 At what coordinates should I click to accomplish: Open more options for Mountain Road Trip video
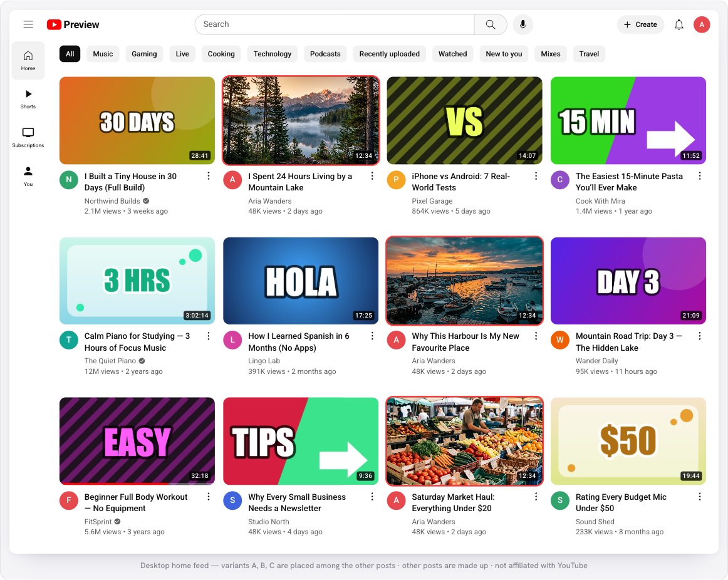pyautogui.click(x=700, y=336)
